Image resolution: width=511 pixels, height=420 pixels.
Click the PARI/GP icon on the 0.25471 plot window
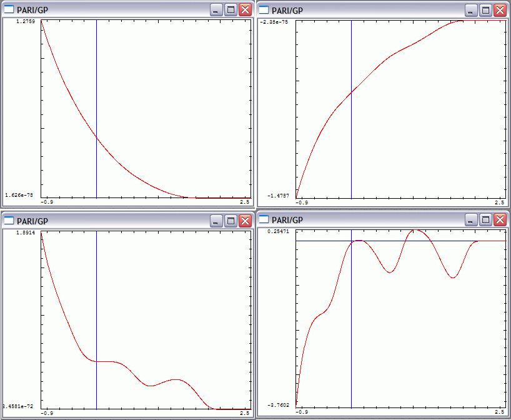click(264, 220)
